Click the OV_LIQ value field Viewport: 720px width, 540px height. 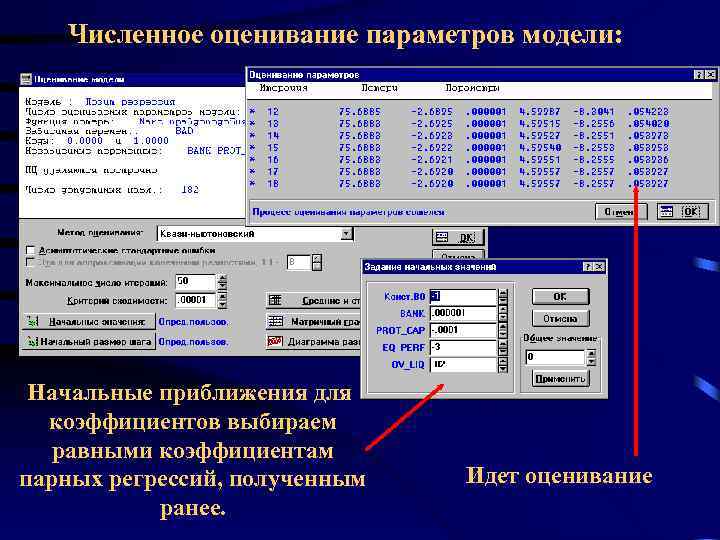463,364
